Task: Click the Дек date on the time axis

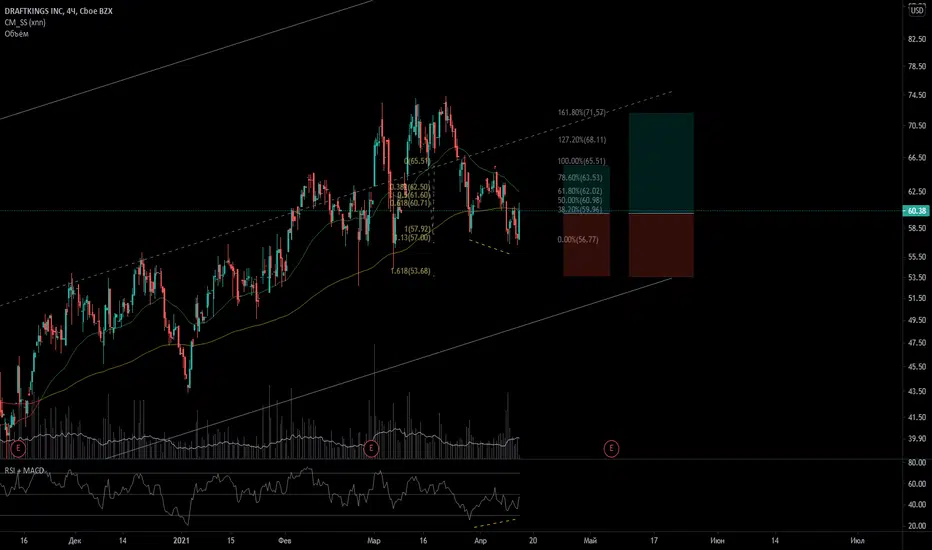Action: pyautogui.click(x=75, y=541)
